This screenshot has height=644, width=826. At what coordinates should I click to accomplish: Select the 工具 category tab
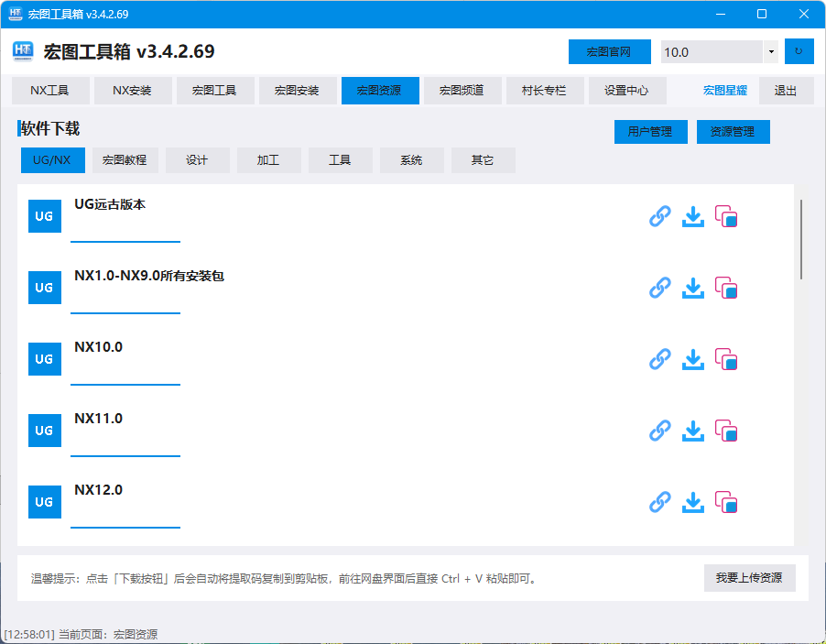tap(341, 160)
